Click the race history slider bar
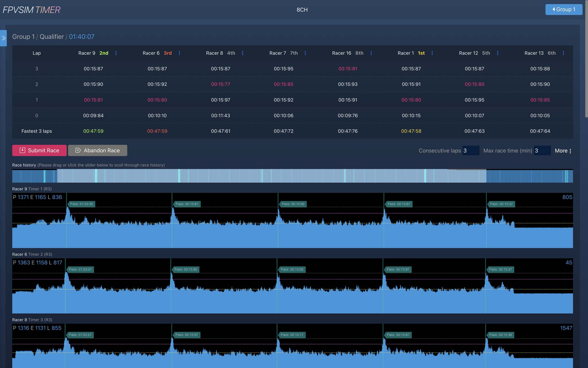This screenshot has height=368, width=588. click(x=292, y=176)
